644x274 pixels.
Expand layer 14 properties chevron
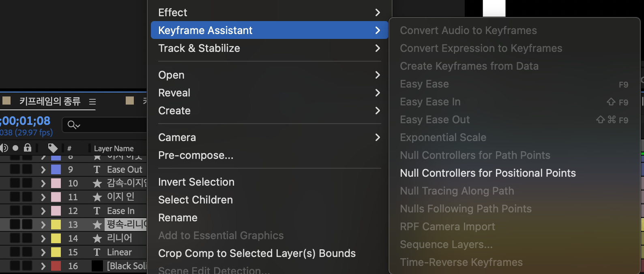(43, 238)
